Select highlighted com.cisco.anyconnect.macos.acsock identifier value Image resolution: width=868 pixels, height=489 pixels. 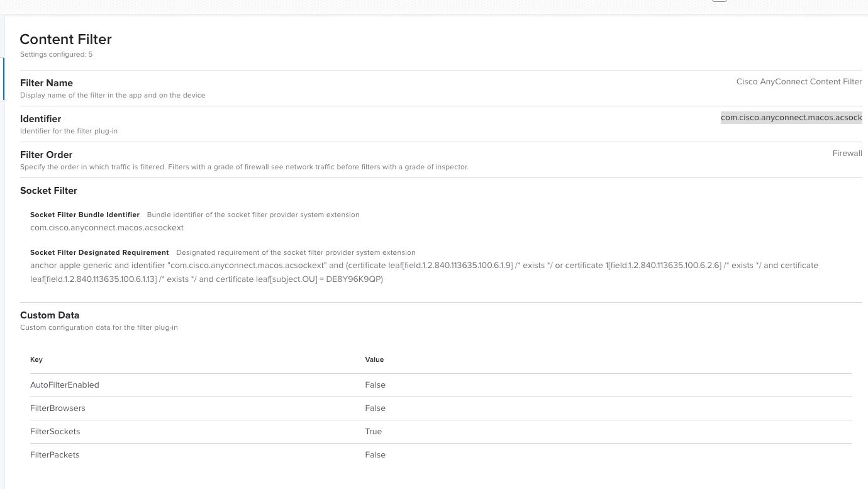point(791,118)
